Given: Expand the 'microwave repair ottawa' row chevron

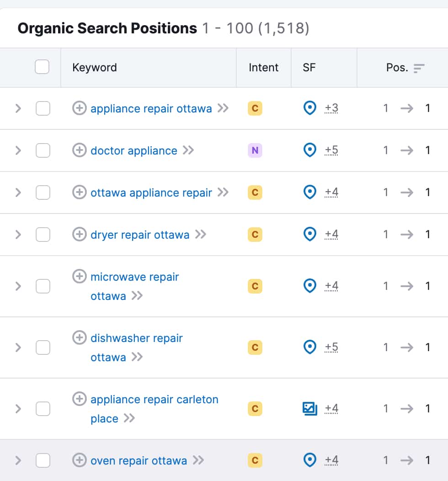Looking at the screenshot, I should [18, 286].
